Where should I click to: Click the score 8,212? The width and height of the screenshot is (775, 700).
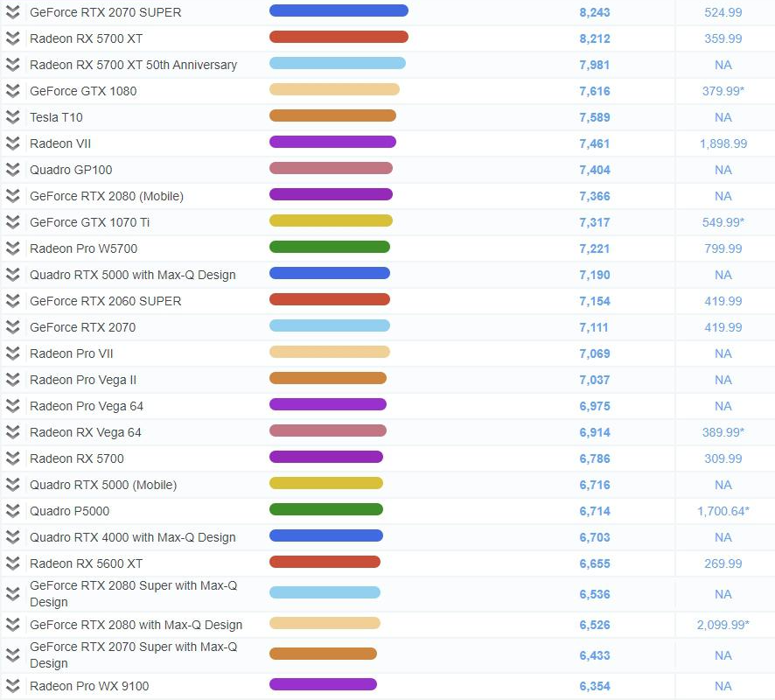(595, 38)
